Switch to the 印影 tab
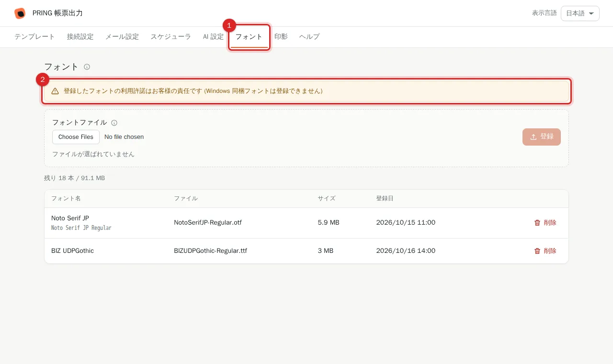This screenshot has width=613, height=364. click(x=281, y=37)
